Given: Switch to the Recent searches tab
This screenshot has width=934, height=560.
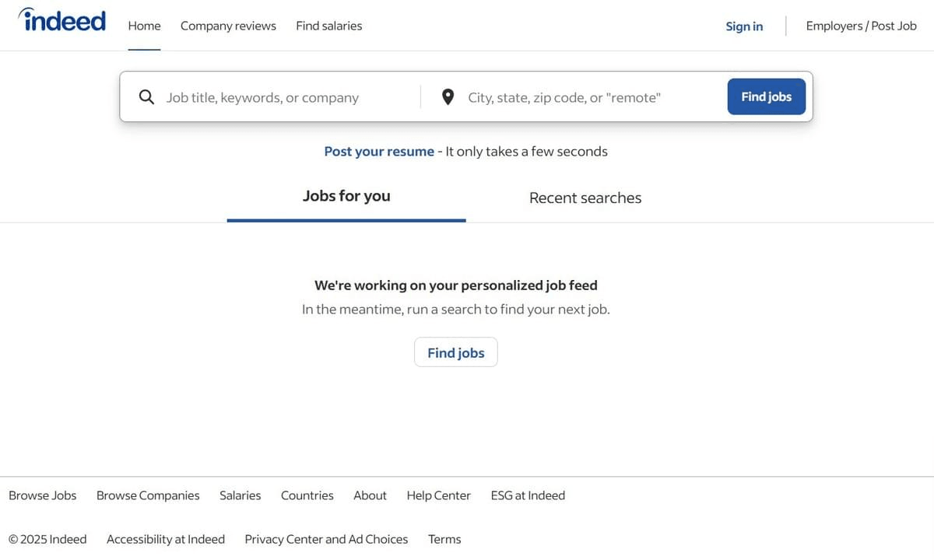Looking at the screenshot, I should point(585,197).
